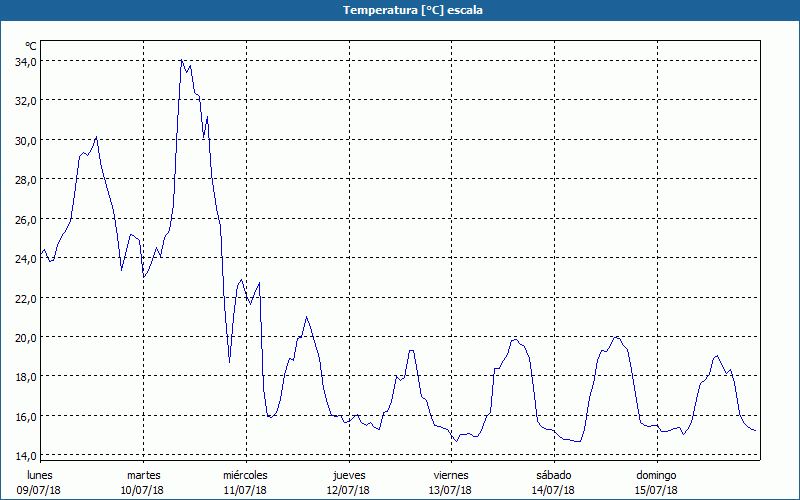
Task: Click the 10/07/18 date label
Action: (x=142, y=490)
